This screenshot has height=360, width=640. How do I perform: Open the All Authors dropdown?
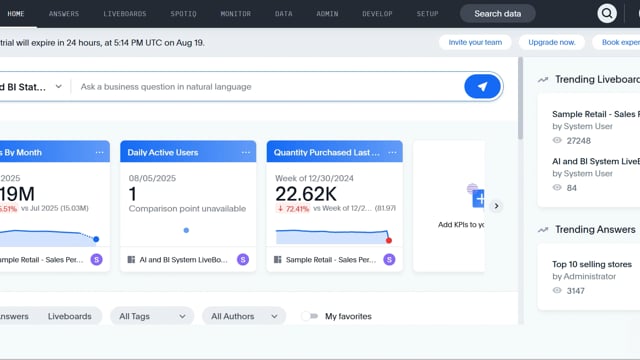coord(244,316)
